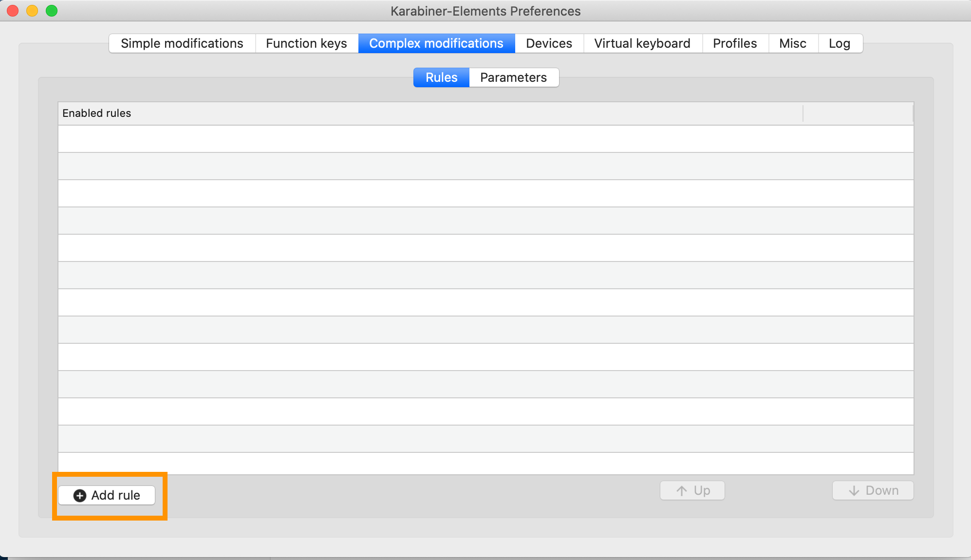Image resolution: width=971 pixels, height=560 pixels.
Task: Switch to the Parameters segment
Action: 513,77
